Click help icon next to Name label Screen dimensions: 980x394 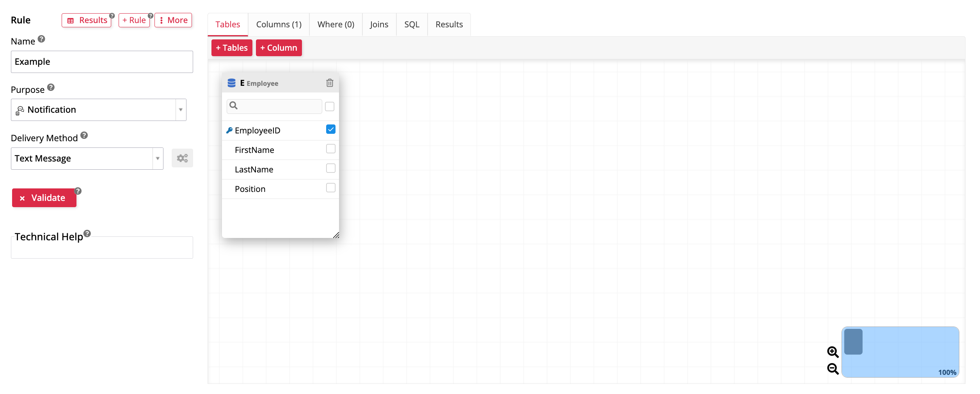(41, 39)
